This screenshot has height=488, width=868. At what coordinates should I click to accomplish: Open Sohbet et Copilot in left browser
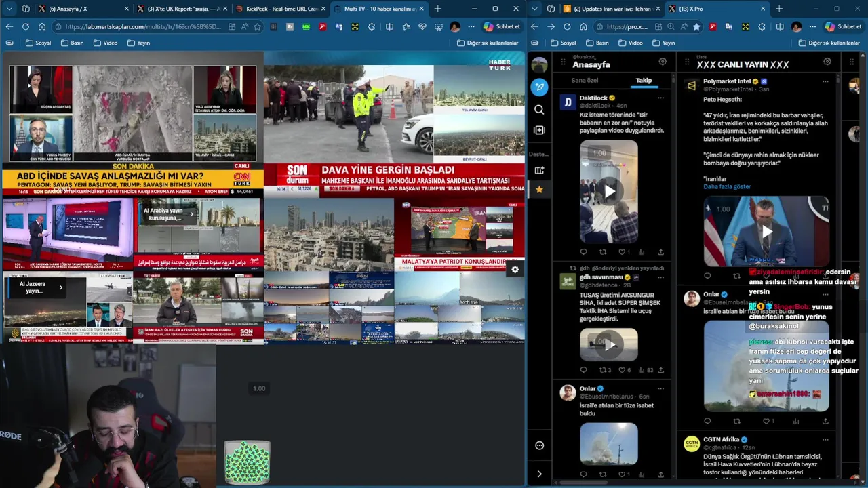(x=502, y=26)
